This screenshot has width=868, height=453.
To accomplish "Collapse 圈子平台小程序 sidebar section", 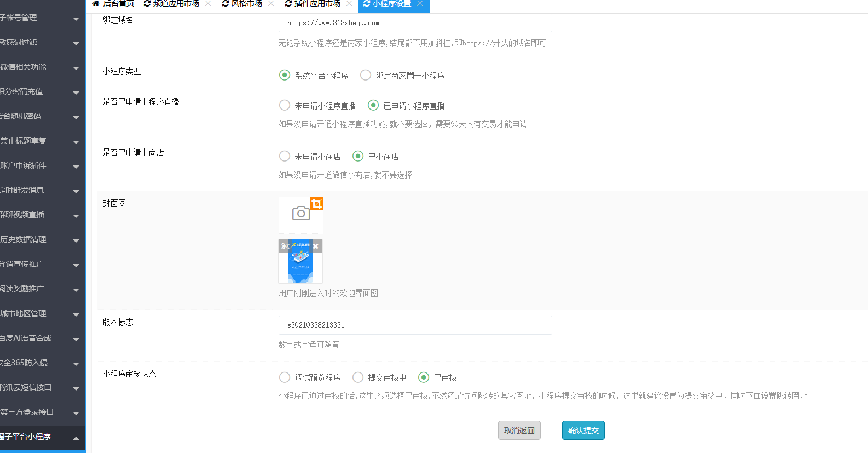I will coord(76,437).
